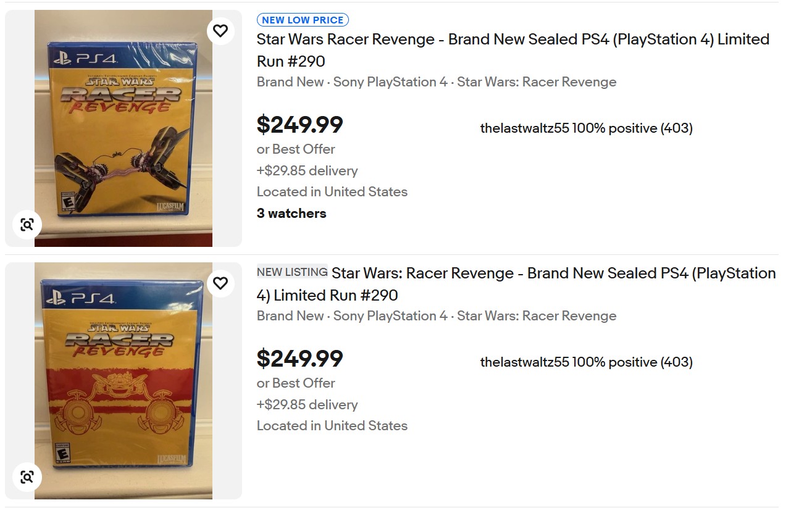
Task: Toggle watchlist heart on the NEW LISTING item
Action: [220, 283]
